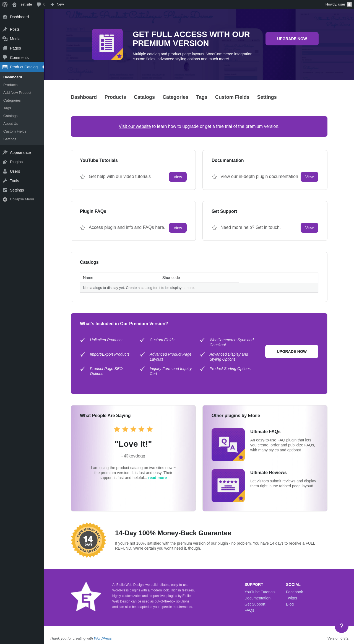Click the Ultimate FAQs plugin thumbnail
Image resolution: width=354 pixels, height=644 pixels.
pos(228,445)
